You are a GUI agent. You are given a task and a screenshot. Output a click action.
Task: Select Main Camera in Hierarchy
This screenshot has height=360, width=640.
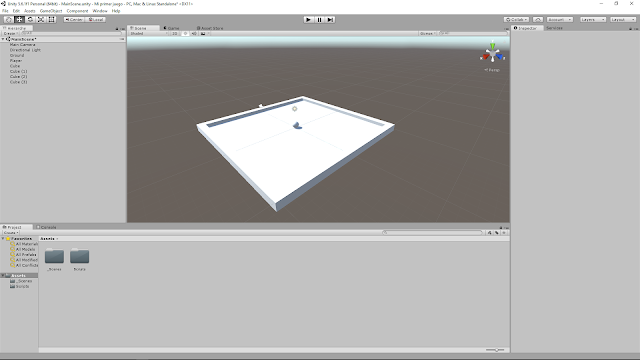[22, 44]
